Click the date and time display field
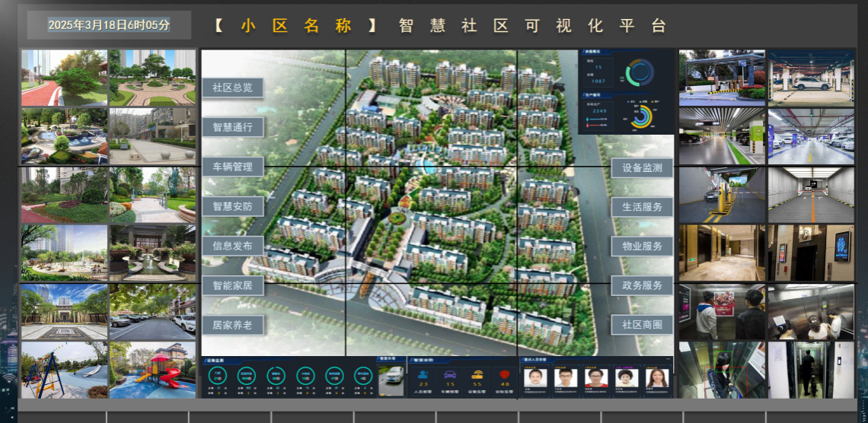 (x=109, y=25)
